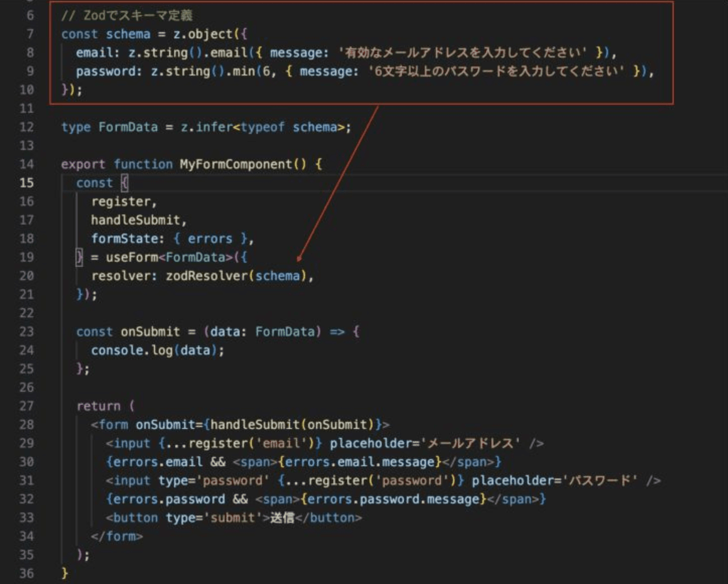Click the MyFormComponent function name

coord(236,164)
